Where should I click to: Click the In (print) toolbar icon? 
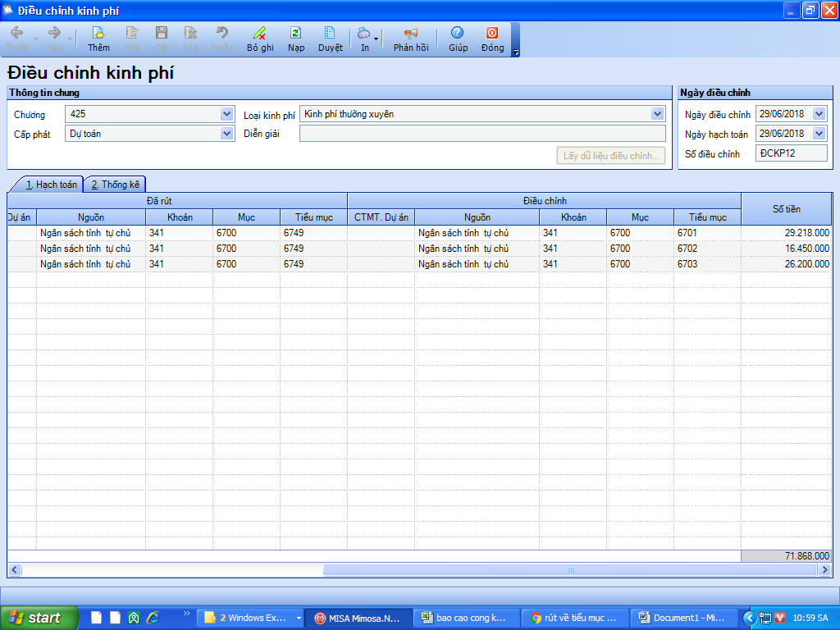(363, 33)
